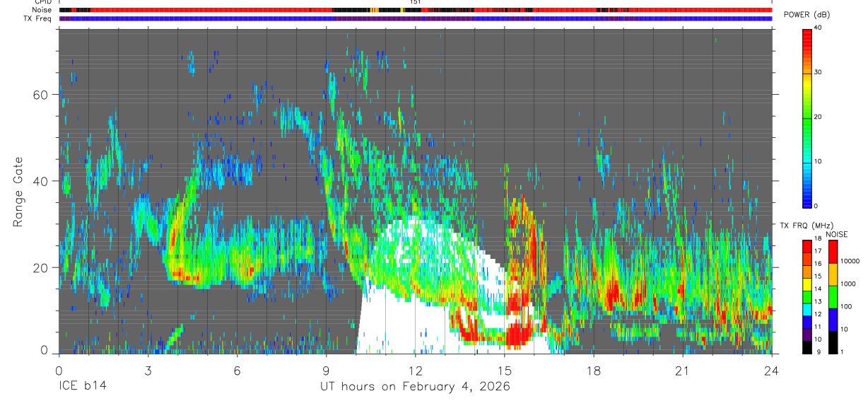Image resolution: width=868 pixels, height=401 pixels.
Task: Click the POWER (dB) colorbar title
Action: tap(808, 15)
